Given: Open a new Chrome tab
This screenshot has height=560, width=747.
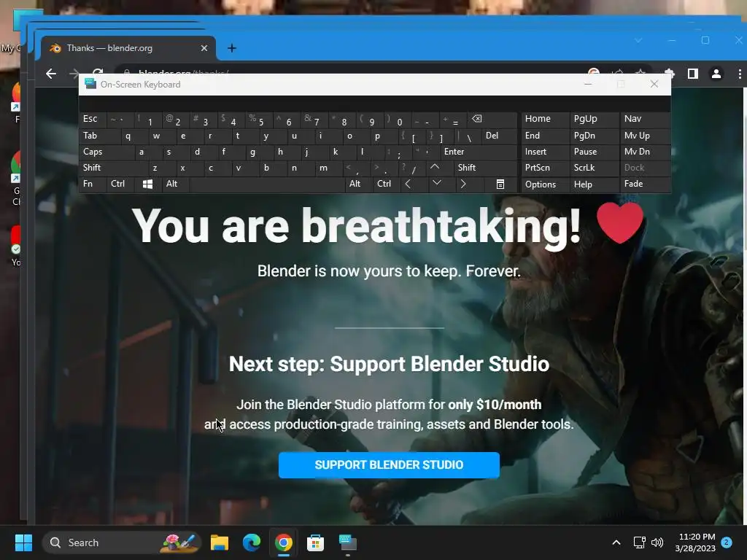Looking at the screenshot, I should tap(231, 48).
